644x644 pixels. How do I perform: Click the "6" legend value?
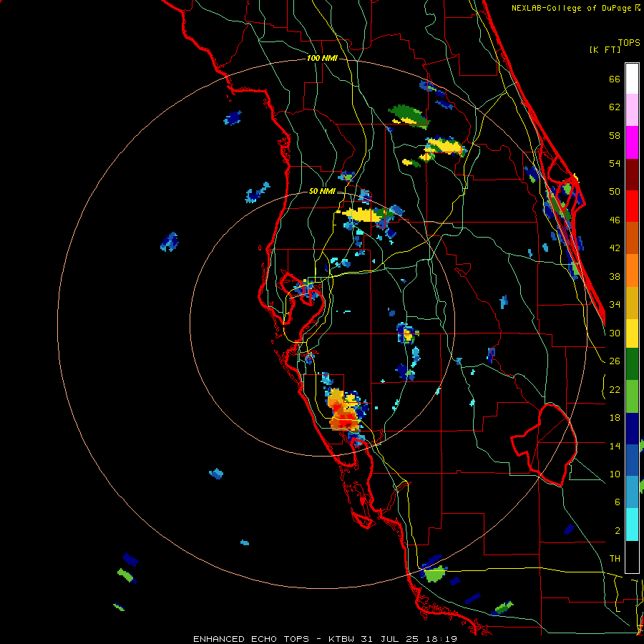coord(618,502)
